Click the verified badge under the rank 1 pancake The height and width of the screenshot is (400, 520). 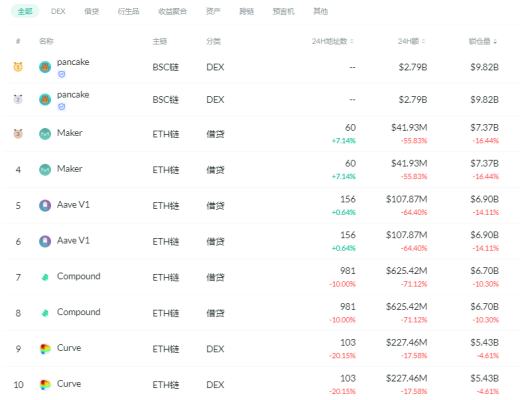61,74
